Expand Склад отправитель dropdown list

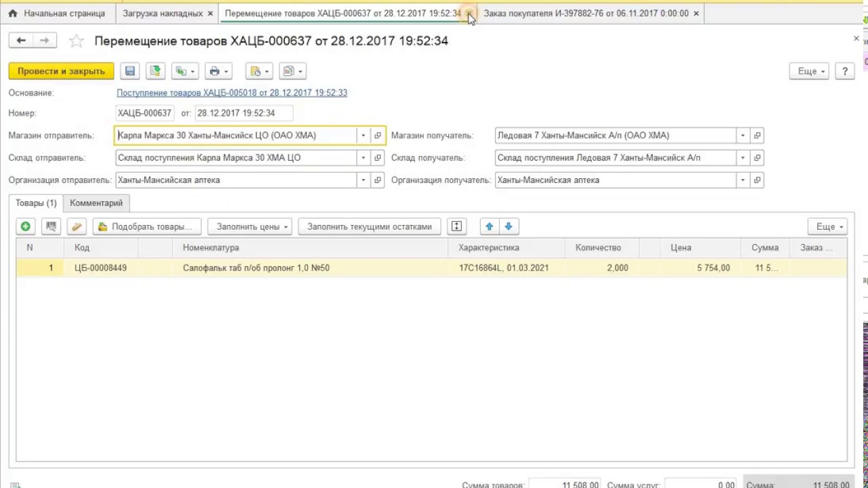363,158
